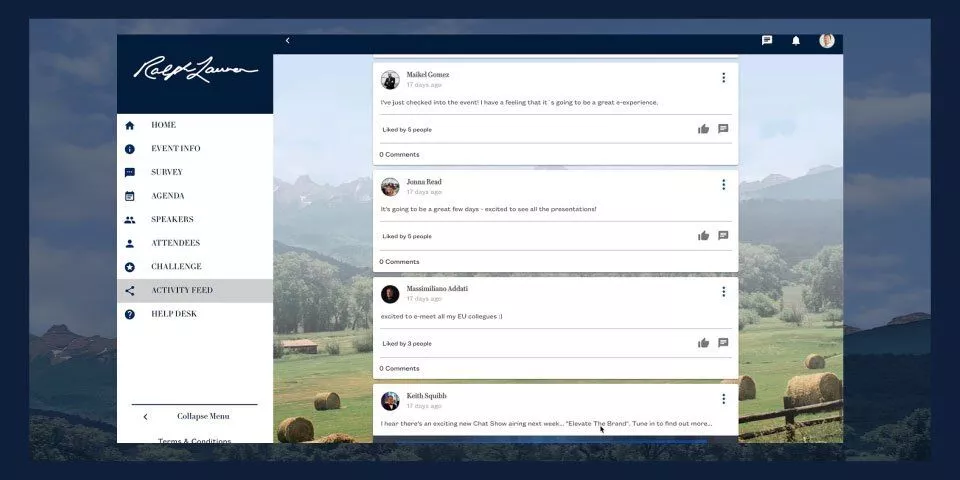Open the notifications bell
The height and width of the screenshot is (480, 960).
pos(796,40)
